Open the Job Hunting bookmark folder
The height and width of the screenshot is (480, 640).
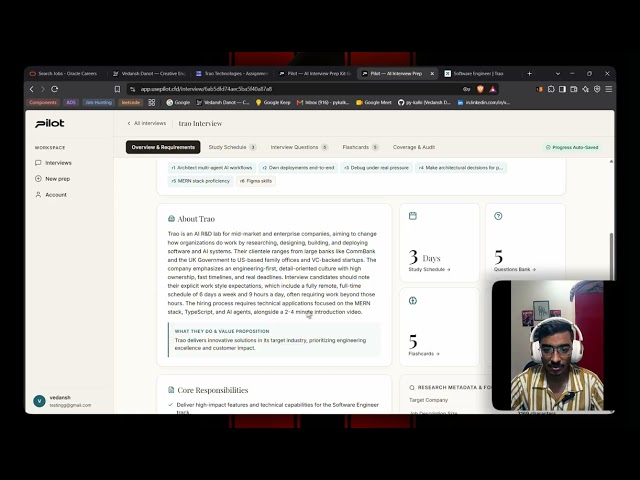98,102
